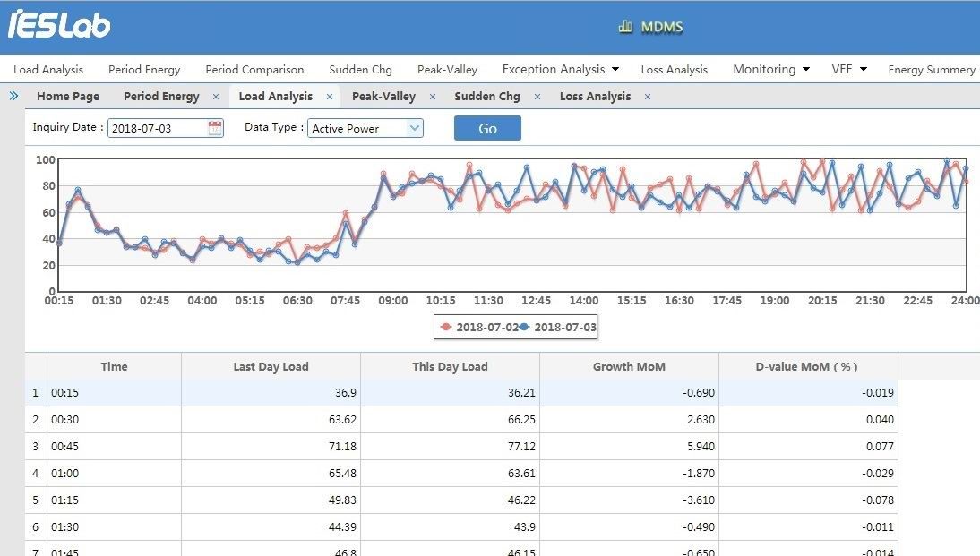Close the Loss Analysis tab

(x=648, y=97)
